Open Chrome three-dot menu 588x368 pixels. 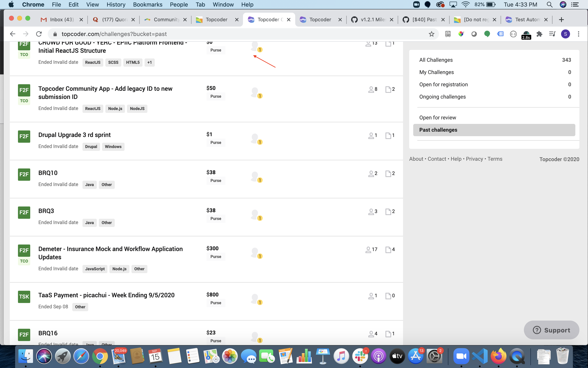coord(579,34)
